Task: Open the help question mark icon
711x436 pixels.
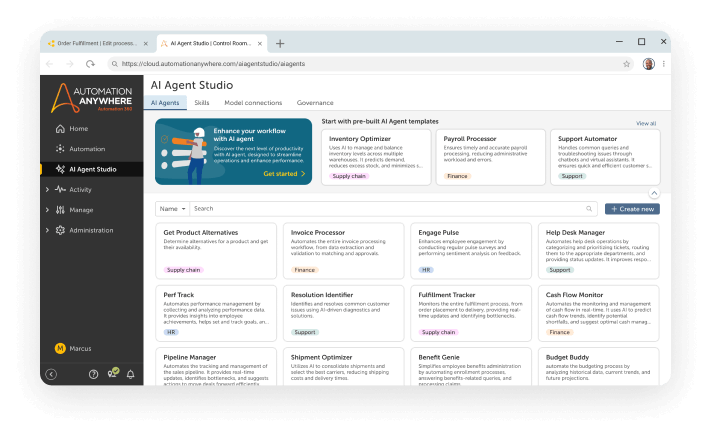Action: tap(93, 374)
